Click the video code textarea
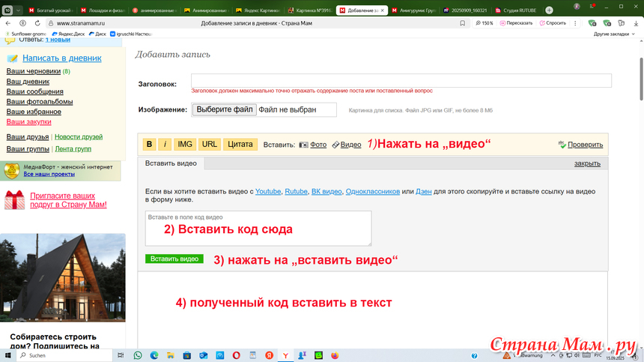The width and height of the screenshot is (644, 362). click(258, 229)
